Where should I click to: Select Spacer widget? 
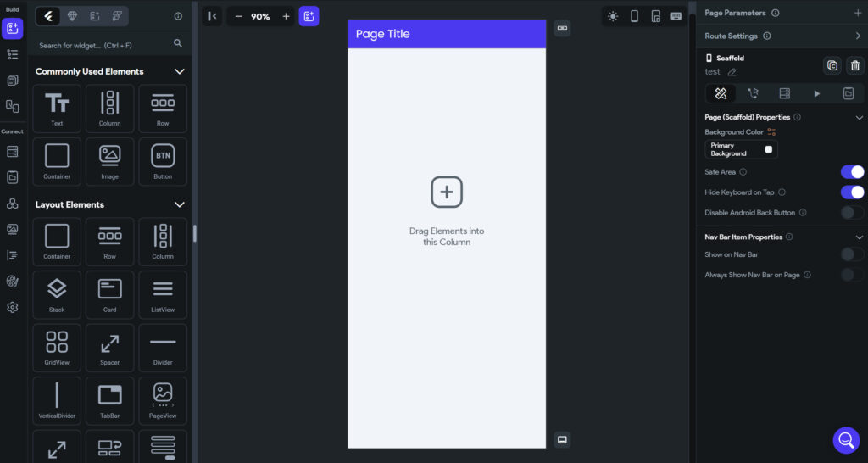coord(109,348)
